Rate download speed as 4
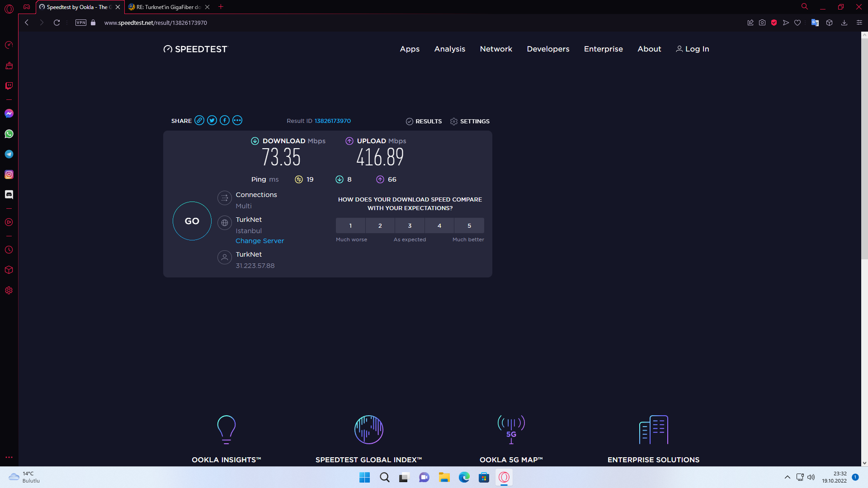 439,225
